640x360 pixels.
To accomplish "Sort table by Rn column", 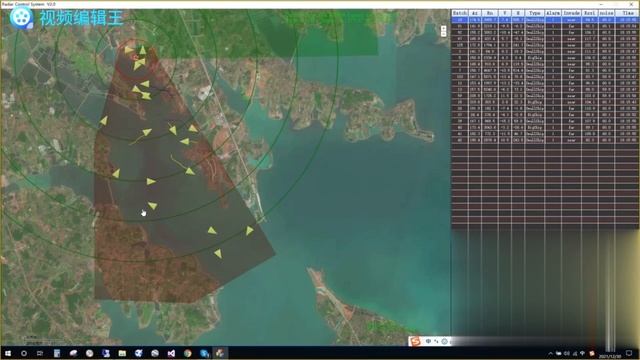I will pos(490,13).
